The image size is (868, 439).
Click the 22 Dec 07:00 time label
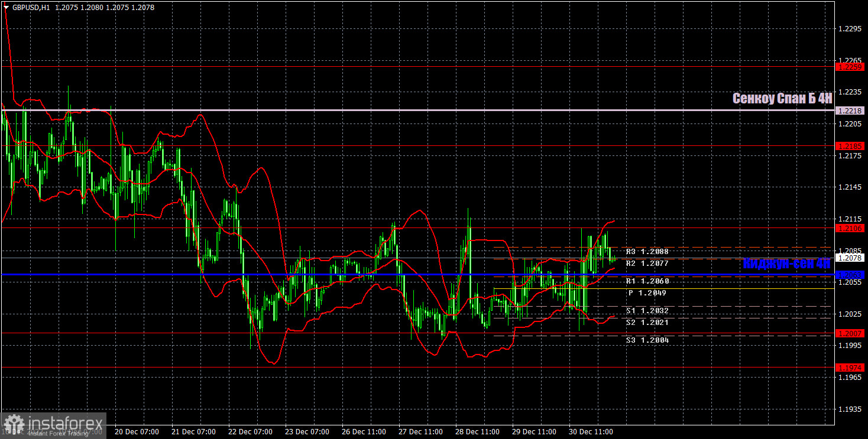tap(251, 432)
